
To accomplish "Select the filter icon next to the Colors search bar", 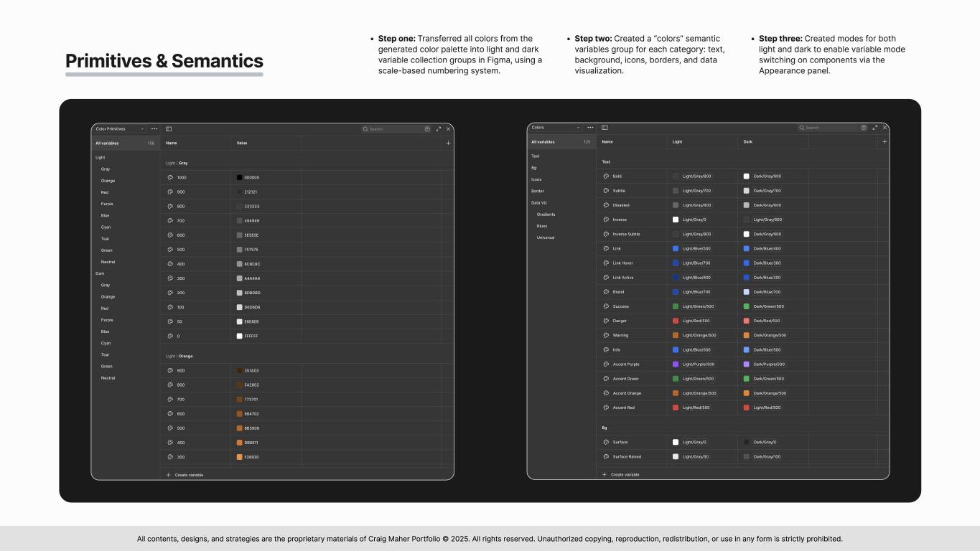I will 864,127.
